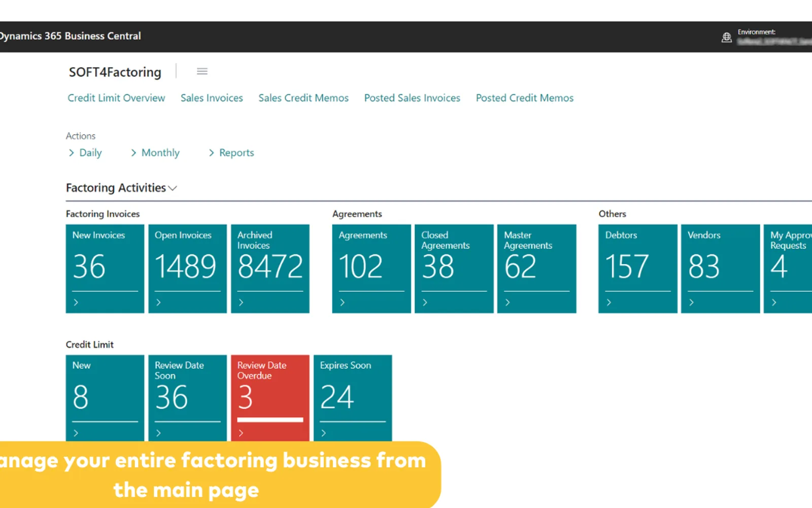Open the My Approval Requests count 4

779,267
